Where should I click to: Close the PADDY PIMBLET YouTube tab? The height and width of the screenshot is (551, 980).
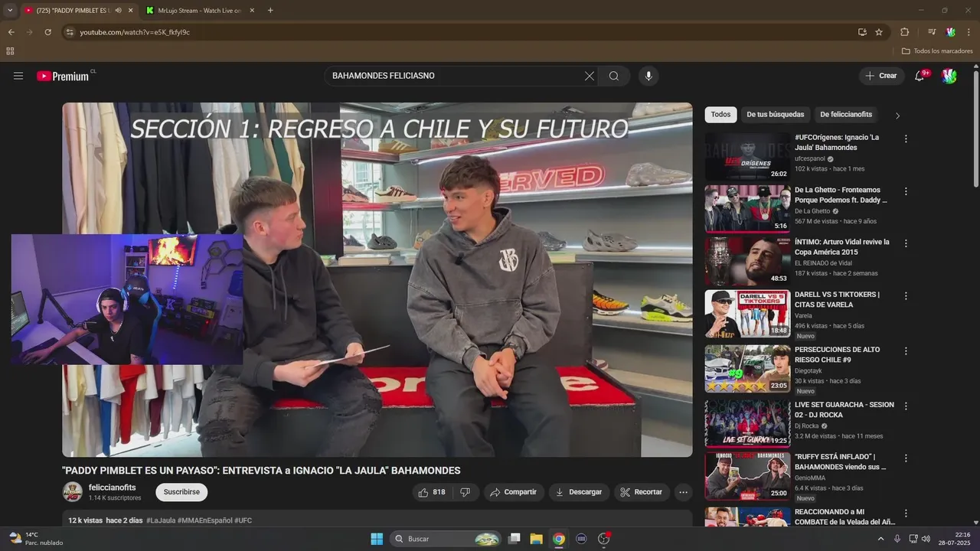(x=130, y=10)
